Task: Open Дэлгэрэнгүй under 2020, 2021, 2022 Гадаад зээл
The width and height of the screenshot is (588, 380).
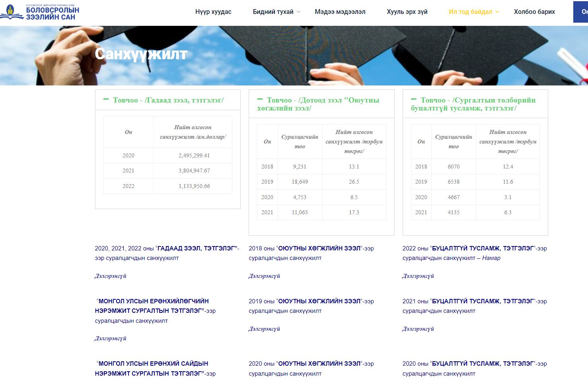Action: pyautogui.click(x=111, y=276)
